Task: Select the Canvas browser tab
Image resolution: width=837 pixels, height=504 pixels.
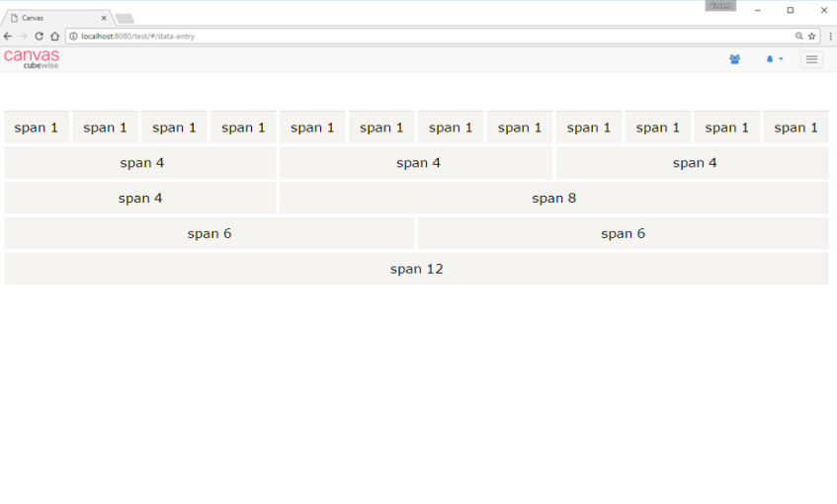Action: click(x=54, y=18)
